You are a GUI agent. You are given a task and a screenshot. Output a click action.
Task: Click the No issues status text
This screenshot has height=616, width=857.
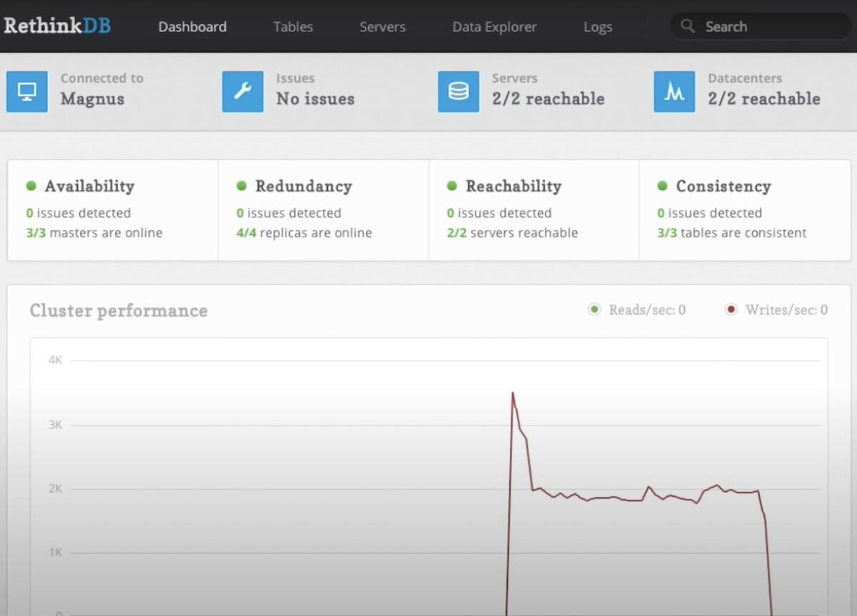tap(315, 99)
